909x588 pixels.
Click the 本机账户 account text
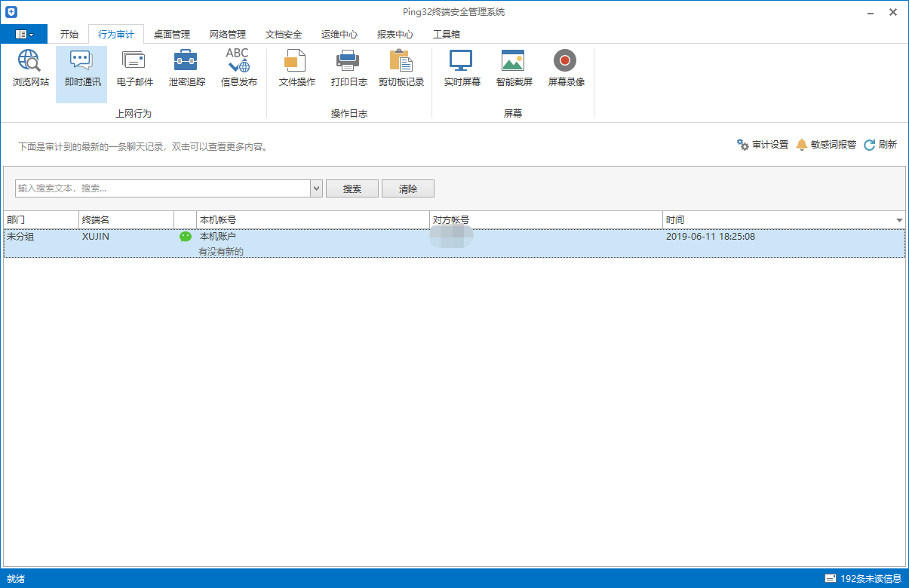(x=218, y=237)
